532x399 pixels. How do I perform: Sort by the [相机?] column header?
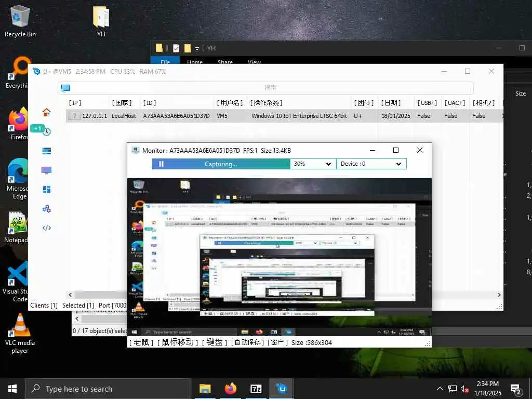[x=484, y=103]
